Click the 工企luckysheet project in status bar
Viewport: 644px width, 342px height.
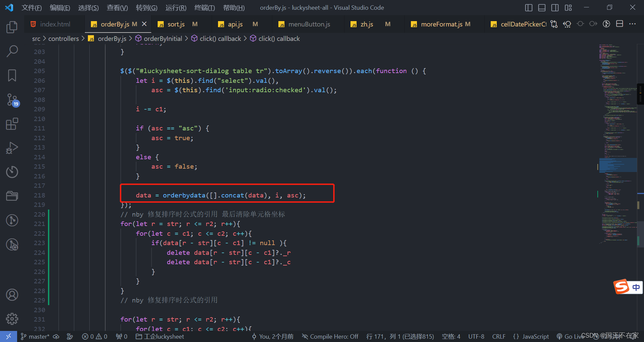[160, 336]
